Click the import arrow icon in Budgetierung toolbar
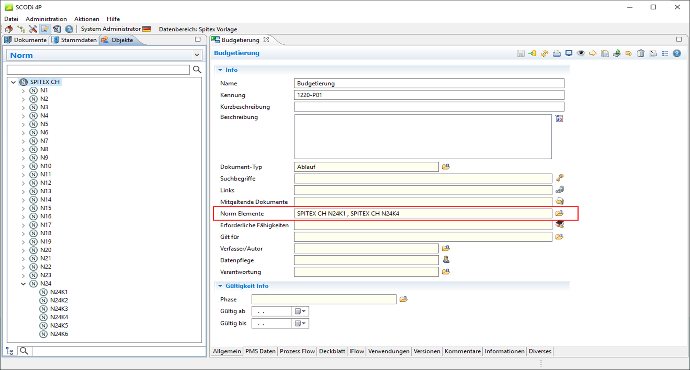This screenshot has width=690, height=370. (532, 53)
